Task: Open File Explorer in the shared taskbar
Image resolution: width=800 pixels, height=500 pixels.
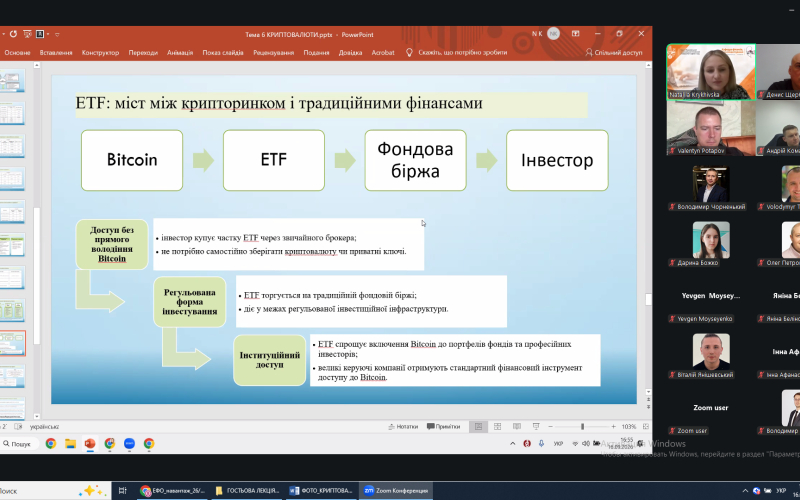Action: coord(70,443)
